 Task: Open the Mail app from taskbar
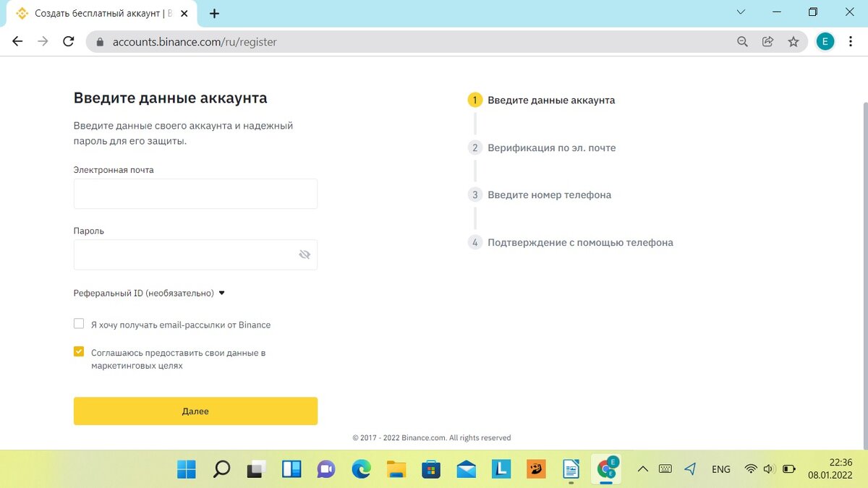click(x=467, y=469)
